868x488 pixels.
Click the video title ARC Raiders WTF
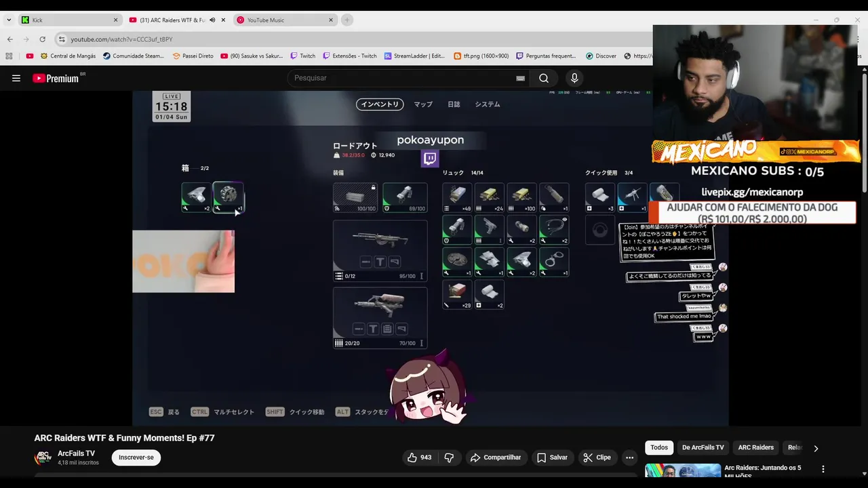click(125, 438)
